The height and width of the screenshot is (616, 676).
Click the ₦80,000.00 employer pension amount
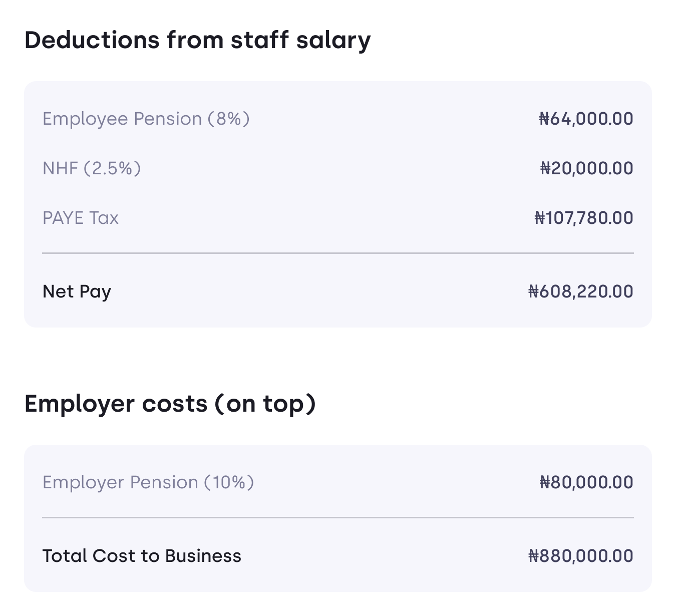click(x=586, y=483)
